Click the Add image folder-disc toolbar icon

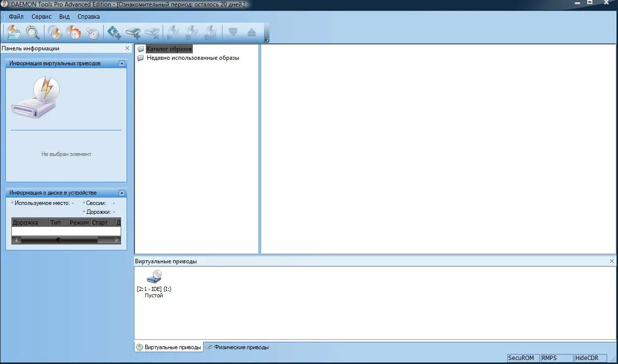tap(14, 33)
